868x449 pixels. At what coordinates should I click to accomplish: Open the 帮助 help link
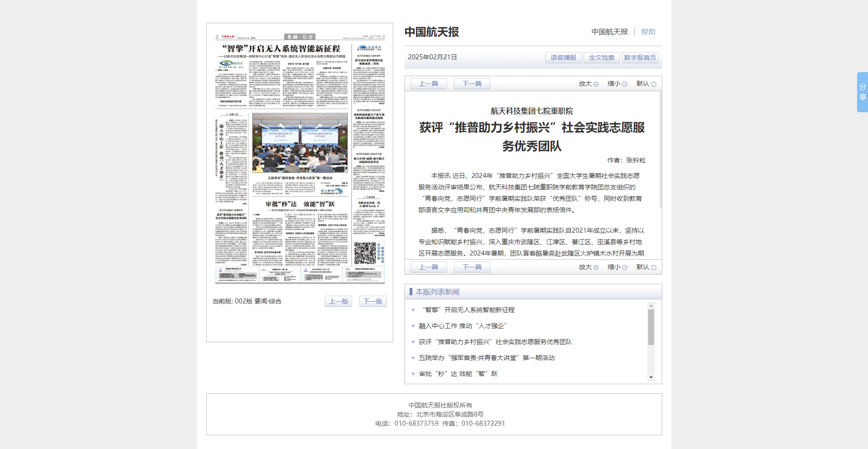(648, 32)
